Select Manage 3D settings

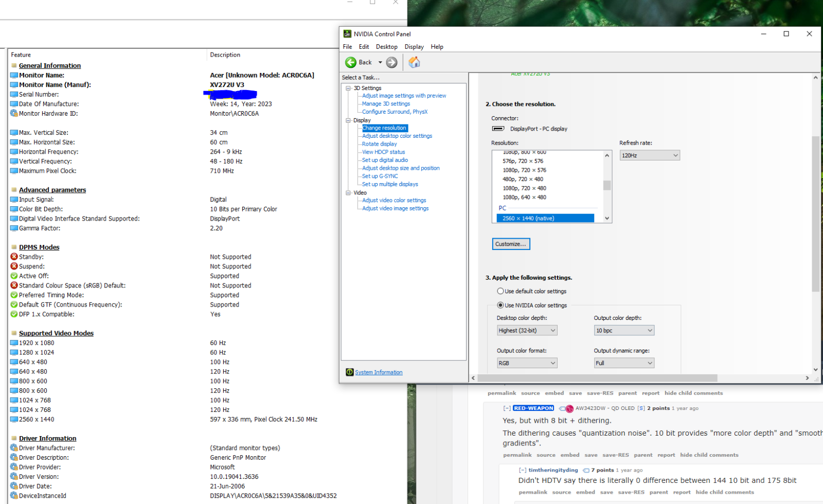pyautogui.click(x=386, y=104)
